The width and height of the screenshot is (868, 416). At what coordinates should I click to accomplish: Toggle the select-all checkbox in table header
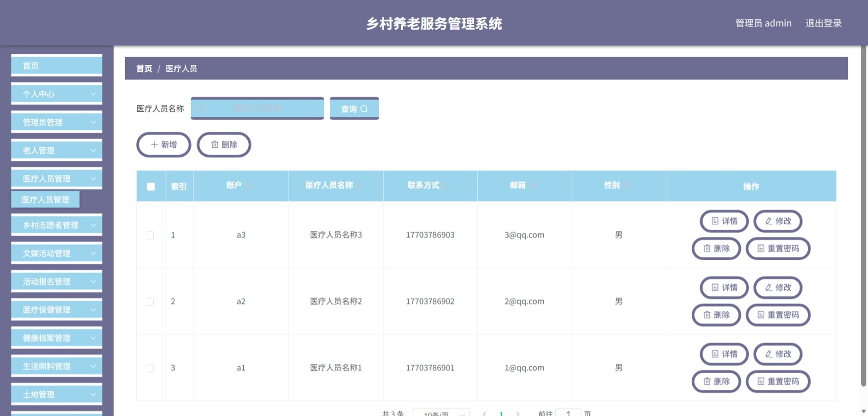click(x=151, y=186)
